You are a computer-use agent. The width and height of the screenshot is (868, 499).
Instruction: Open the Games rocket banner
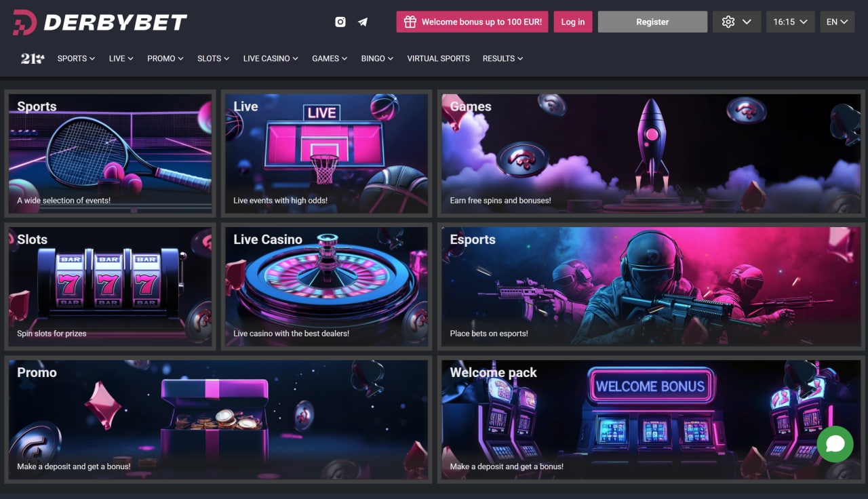(x=650, y=153)
